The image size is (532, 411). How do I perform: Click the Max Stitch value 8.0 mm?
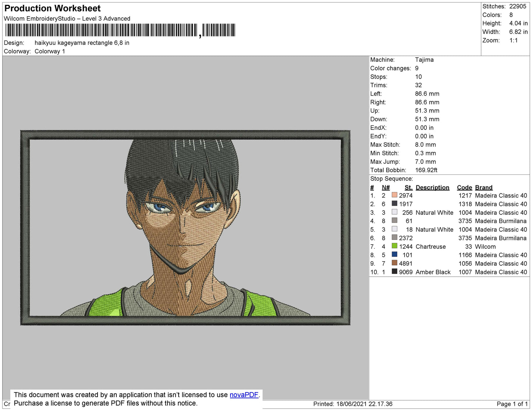pyautogui.click(x=425, y=145)
